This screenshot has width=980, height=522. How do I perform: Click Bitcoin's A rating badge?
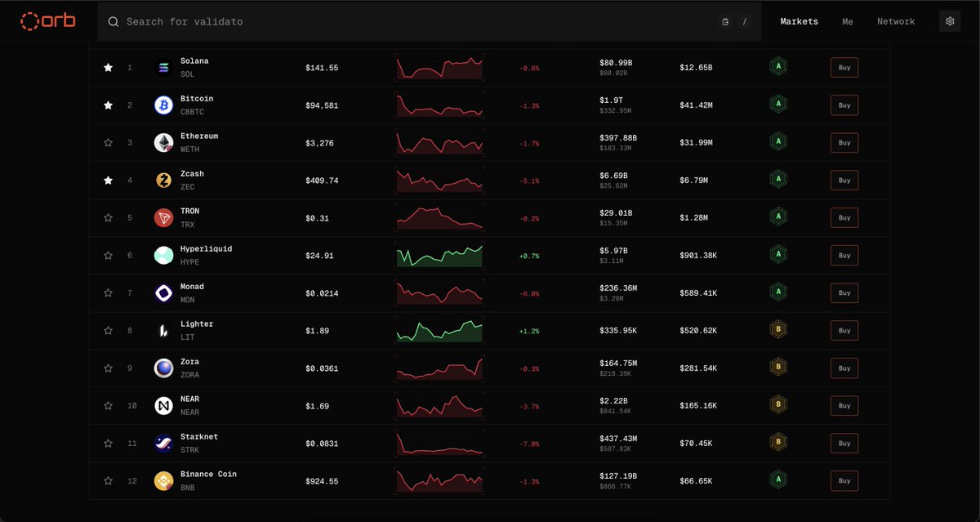[x=778, y=105]
